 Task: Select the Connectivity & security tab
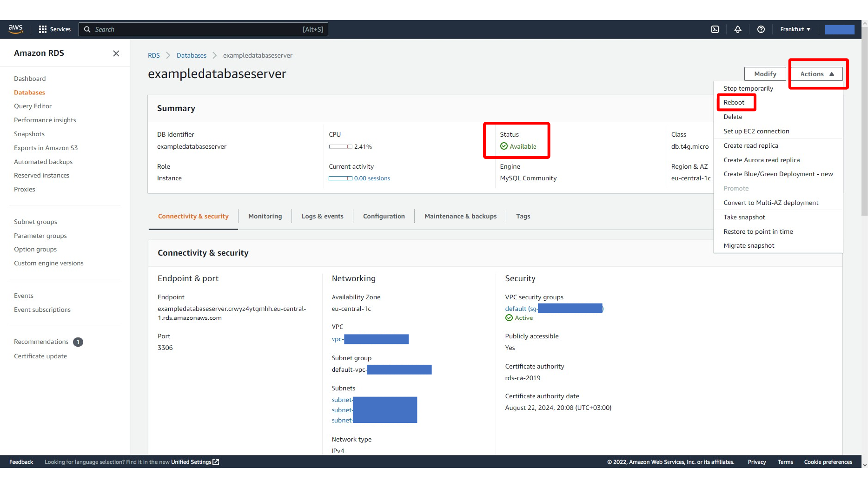coord(193,216)
